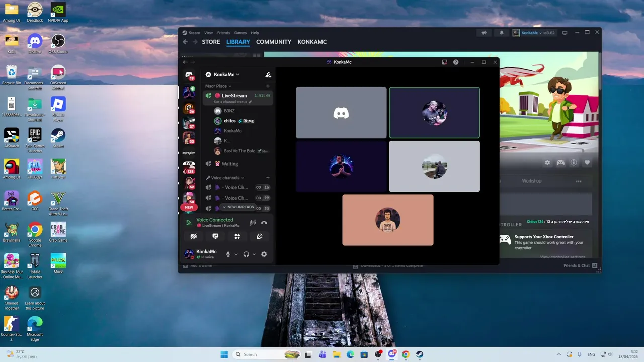Disconnect from the voice channel
The height and width of the screenshot is (362, 644).
pyautogui.click(x=264, y=223)
